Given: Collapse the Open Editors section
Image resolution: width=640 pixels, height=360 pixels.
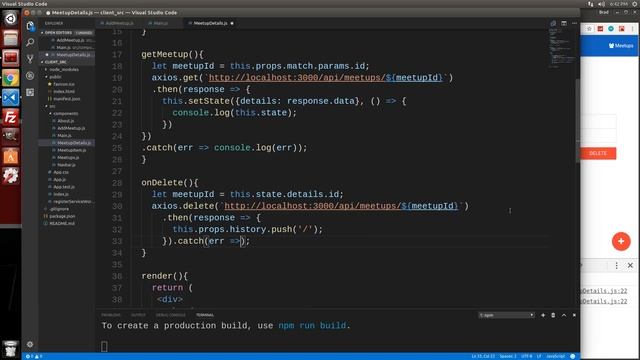Looking at the screenshot, I should coord(59,33).
